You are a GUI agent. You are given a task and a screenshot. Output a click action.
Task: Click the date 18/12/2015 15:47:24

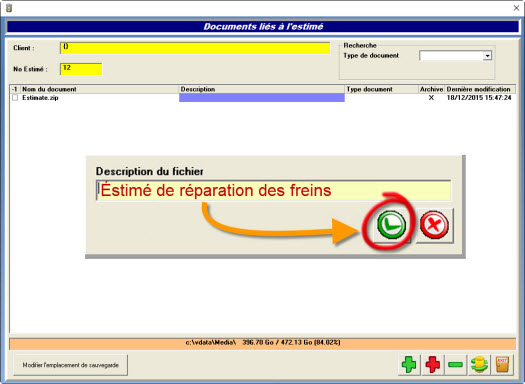[479, 98]
